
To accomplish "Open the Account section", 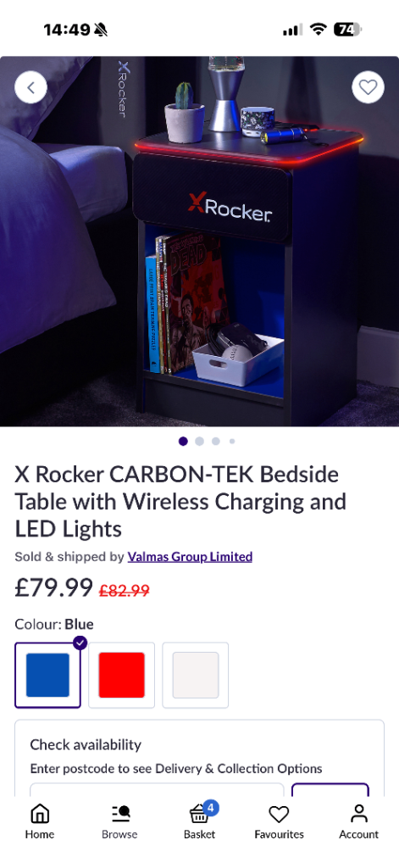I will coord(359,821).
